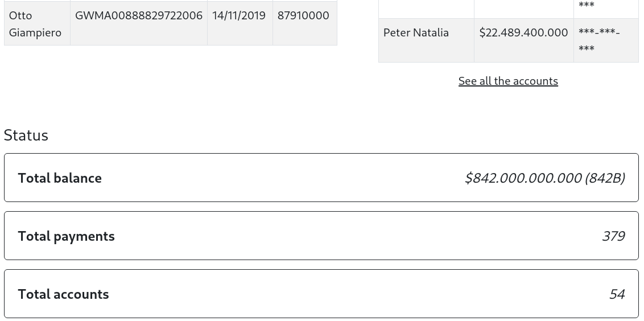Click the Otto Giampiero name cell
Screen dimensions: 644x321
(x=35, y=23)
